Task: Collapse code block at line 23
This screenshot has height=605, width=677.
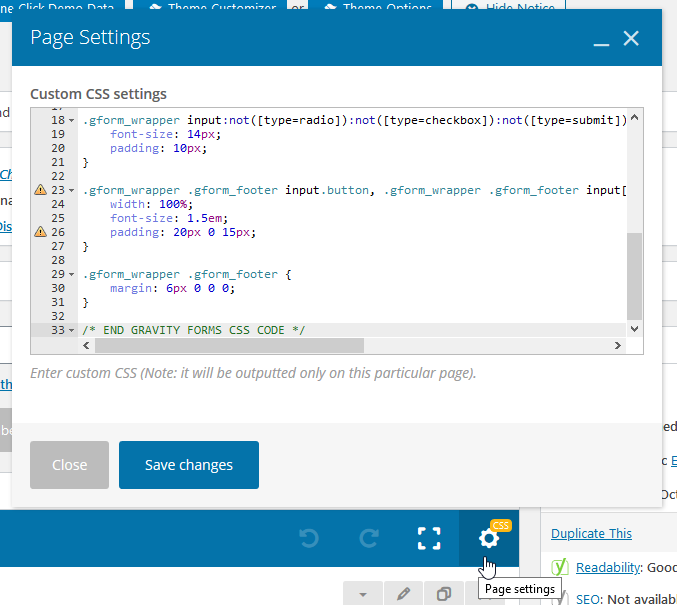Action: [72, 190]
